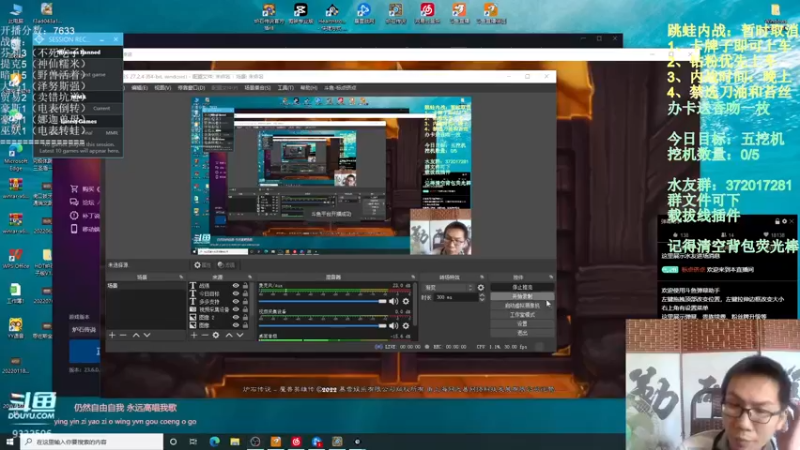Pop out the Scenes dock panel

coord(181,277)
